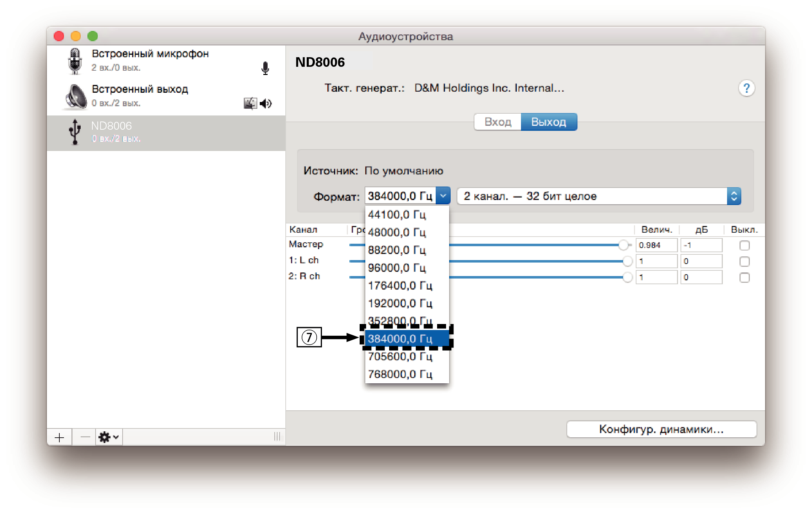Click the D&M Holdings Inc. Internal clock source
The width and height of the screenshot is (812, 513).
tap(489, 88)
